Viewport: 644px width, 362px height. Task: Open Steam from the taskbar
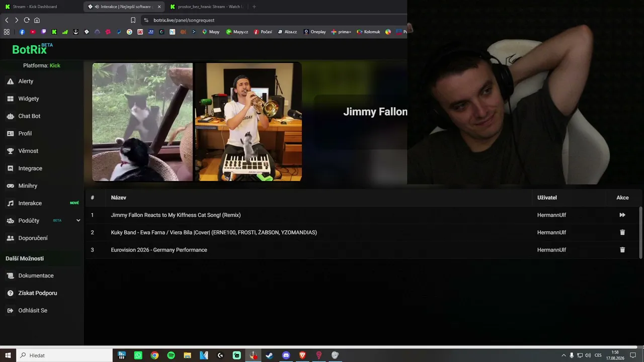point(270,355)
